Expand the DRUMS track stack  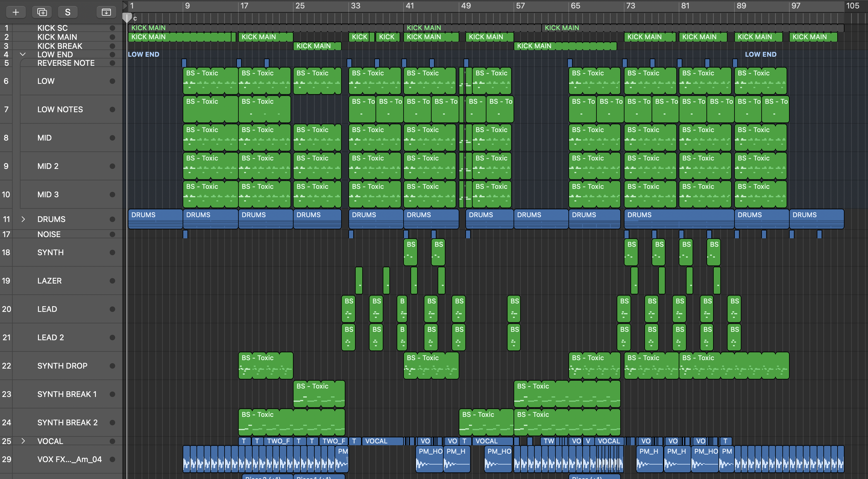point(23,219)
